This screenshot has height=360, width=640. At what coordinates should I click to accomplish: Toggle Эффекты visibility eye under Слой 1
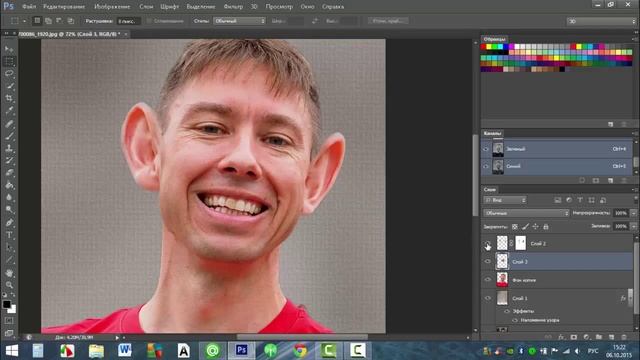pos(507,311)
